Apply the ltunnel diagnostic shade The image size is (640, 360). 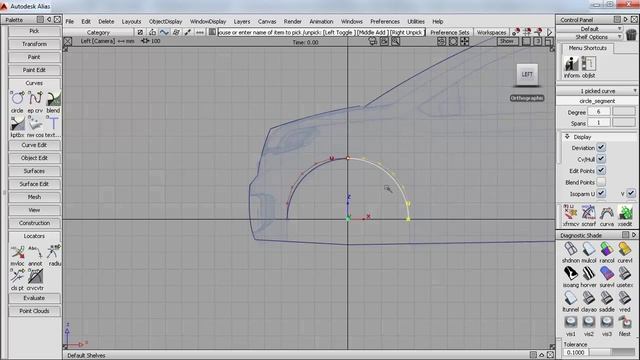571,298
